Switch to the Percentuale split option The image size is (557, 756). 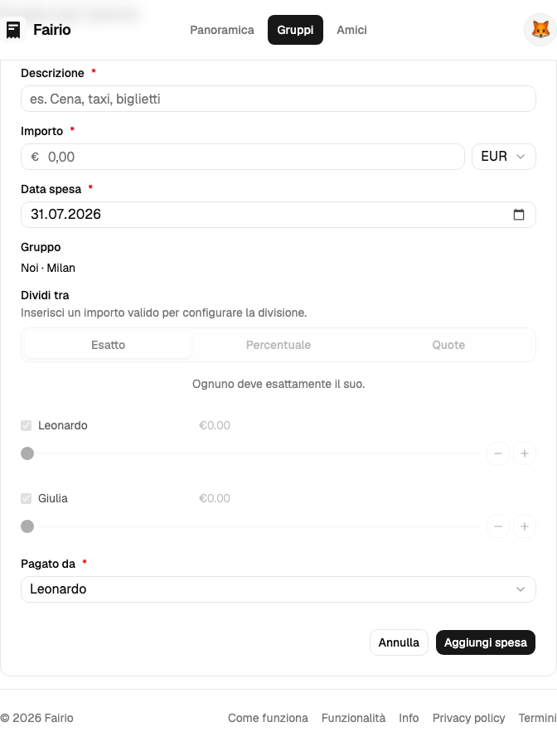coord(278,345)
